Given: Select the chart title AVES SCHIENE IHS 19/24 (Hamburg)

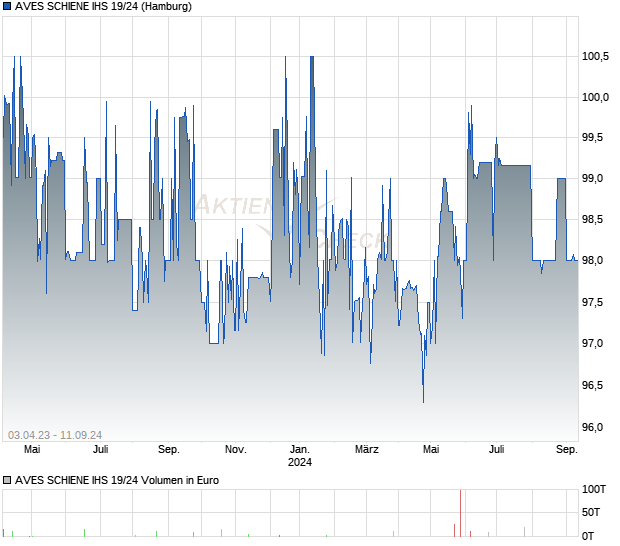Looking at the screenshot, I should pyautogui.click(x=104, y=7).
